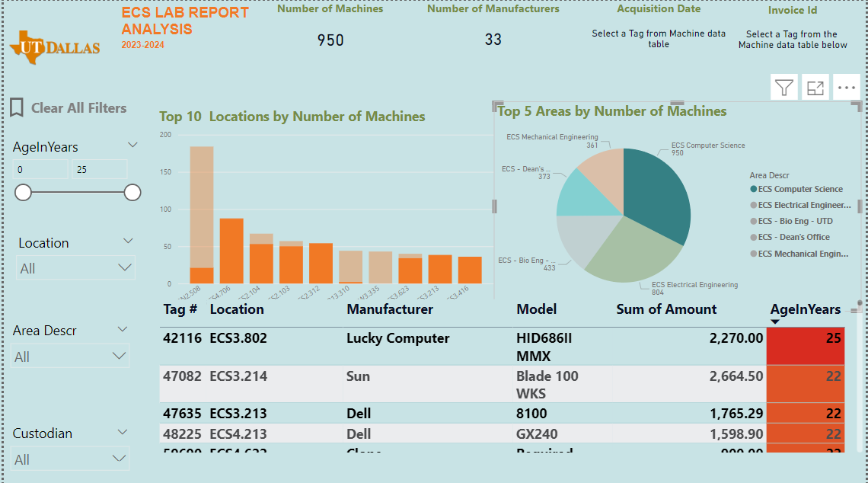This screenshot has width=868, height=483.
Task: Select tag 42116 in the machine table
Action: [x=182, y=338]
